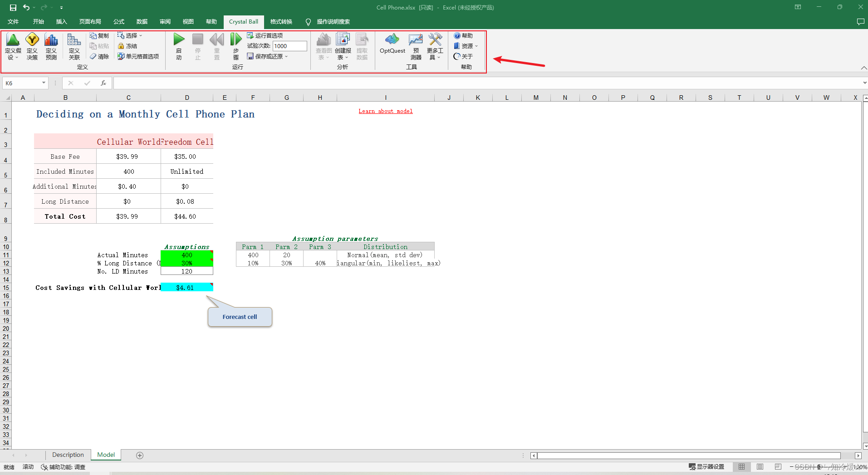Switch to Format Conversion (格式转换) tab

point(281,21)
